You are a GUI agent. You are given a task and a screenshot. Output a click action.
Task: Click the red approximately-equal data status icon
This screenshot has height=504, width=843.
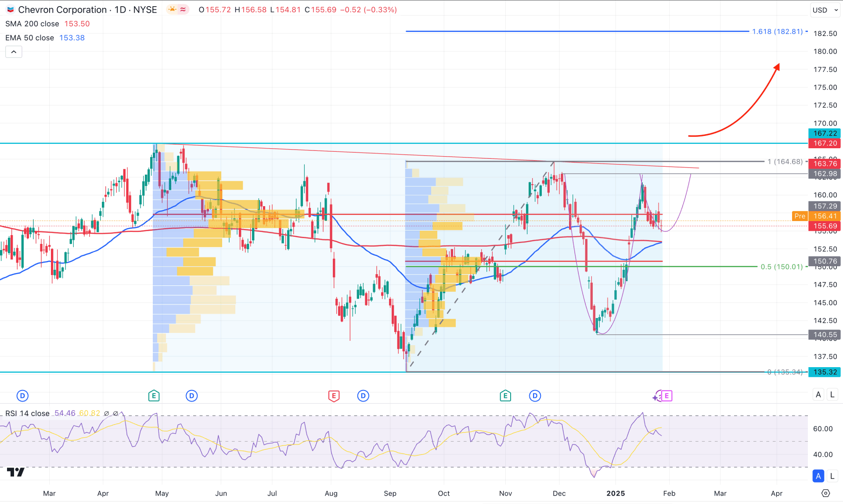click(x=183, y=10)
